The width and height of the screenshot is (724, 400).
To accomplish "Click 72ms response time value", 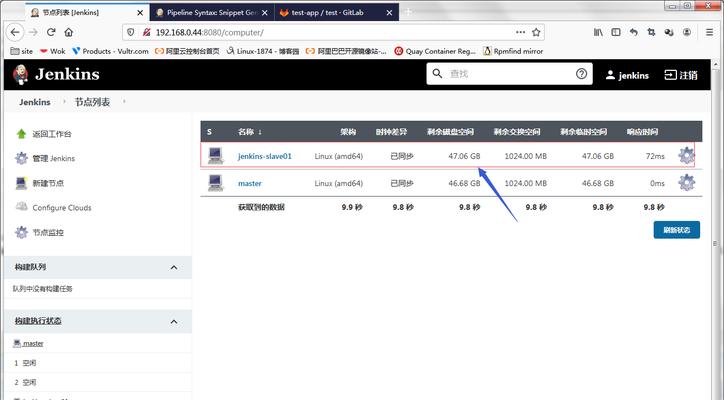I will point(655,156).
